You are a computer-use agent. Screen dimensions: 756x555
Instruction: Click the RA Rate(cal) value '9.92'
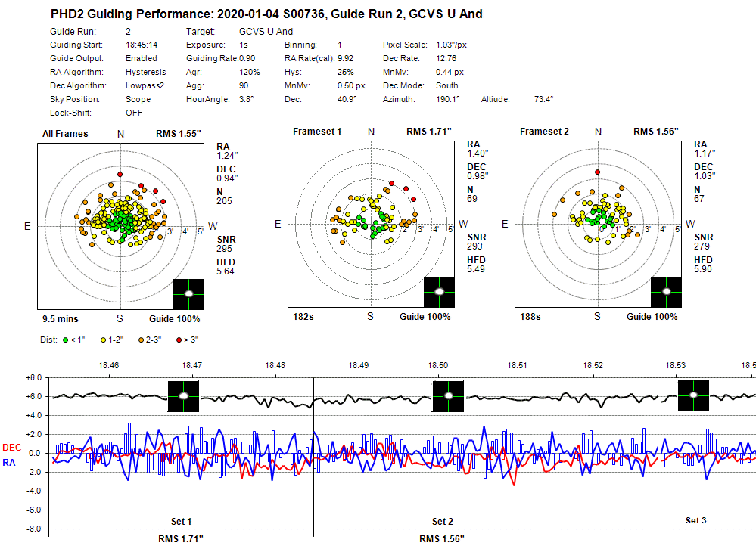tap(345, 58)
